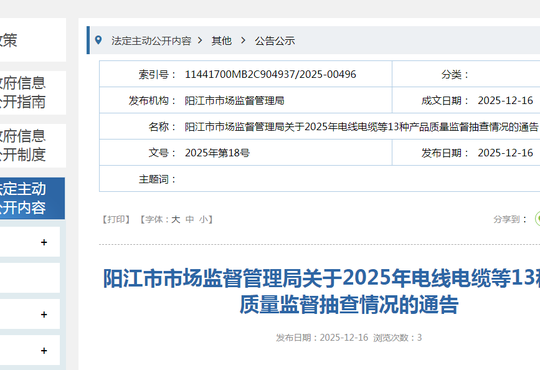Click 浏览次数：3 view count text
Image resolution: width=540 pixels, height=370 pixels.
tap(397, 338)
